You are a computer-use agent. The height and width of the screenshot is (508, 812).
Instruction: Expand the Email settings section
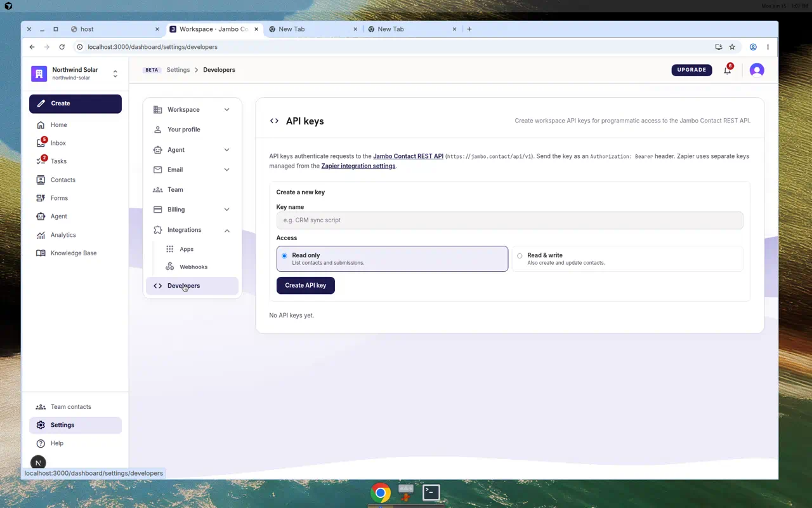click(x=192, y=170)
